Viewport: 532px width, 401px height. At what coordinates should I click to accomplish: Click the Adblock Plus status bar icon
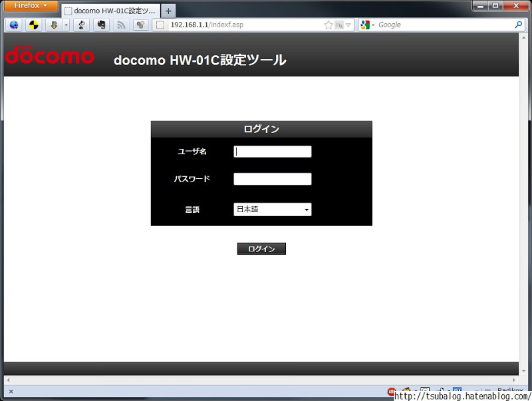coord(392,392)
